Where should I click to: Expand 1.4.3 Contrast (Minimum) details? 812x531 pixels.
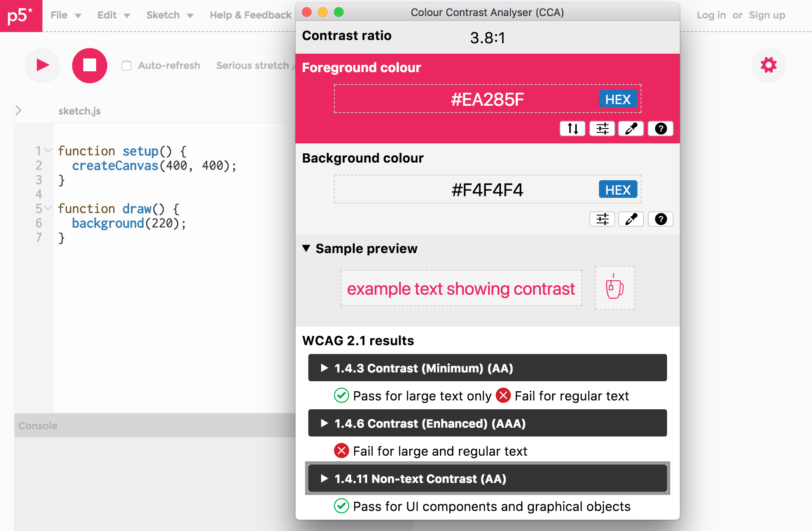click(x=487, y=368)
